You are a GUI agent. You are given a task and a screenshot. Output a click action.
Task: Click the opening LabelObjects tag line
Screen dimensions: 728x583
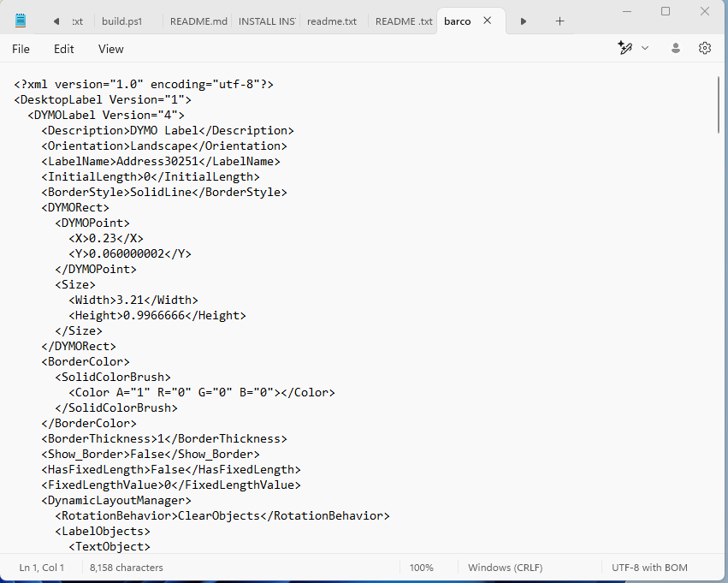point(103,531)
